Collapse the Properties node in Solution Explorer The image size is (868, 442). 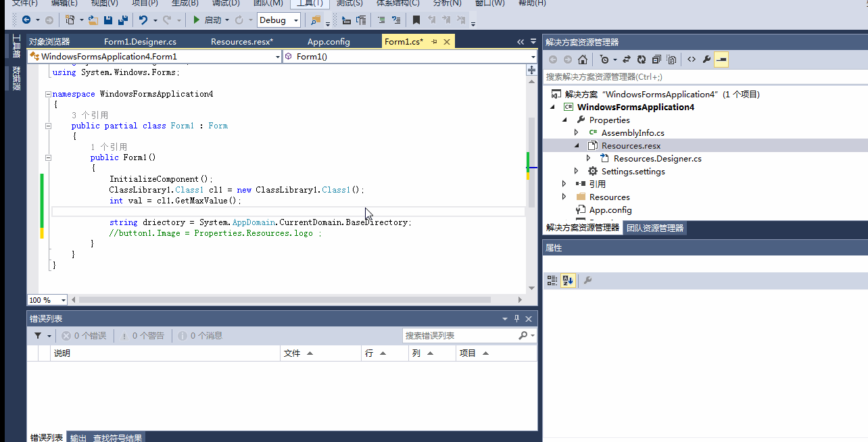[565, 120]
